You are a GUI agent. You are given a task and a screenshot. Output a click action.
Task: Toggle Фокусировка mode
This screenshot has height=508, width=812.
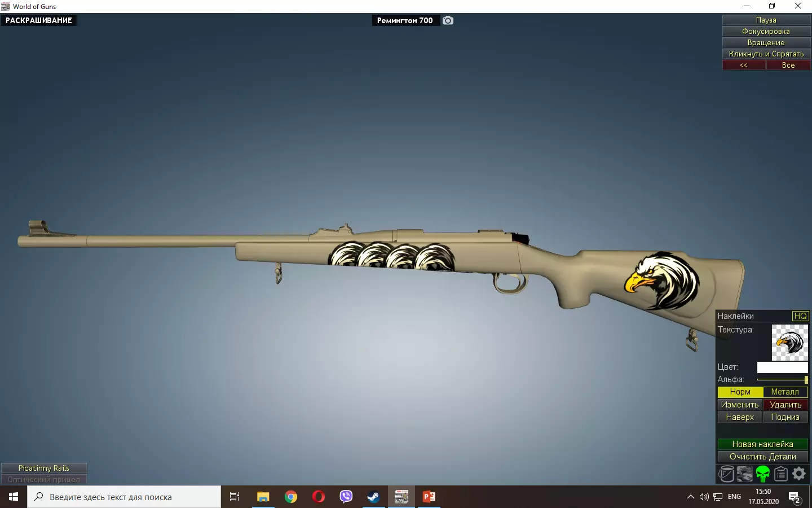[766, 31]
